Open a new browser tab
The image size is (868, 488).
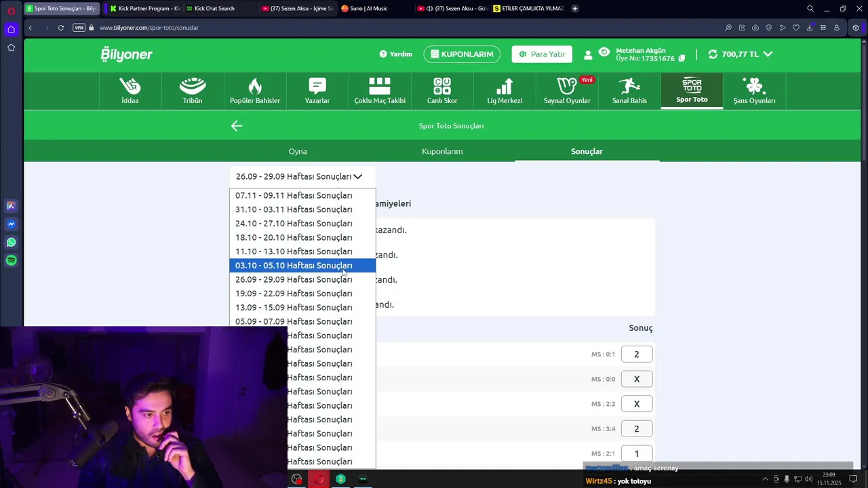[x=575, y=9]
